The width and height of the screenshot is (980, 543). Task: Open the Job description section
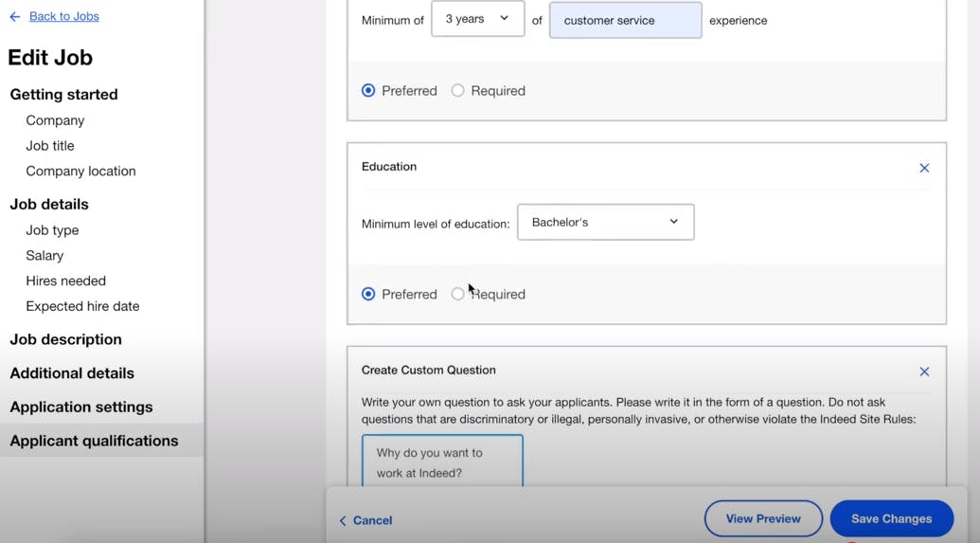(x=65, y=339)
